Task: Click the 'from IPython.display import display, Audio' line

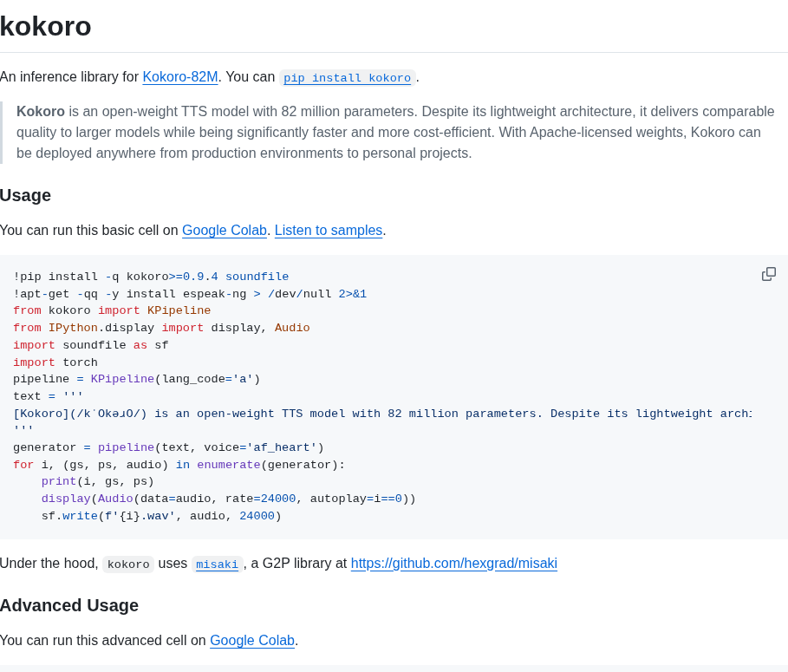Action: coord(162,328)
